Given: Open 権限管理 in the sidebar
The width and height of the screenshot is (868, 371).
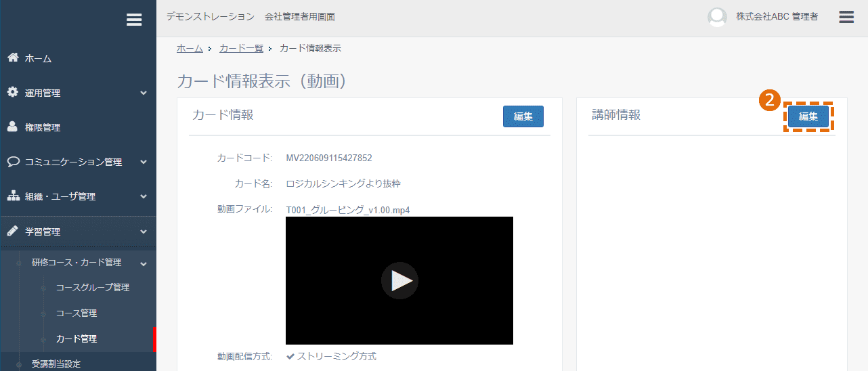Looking at the screenshot, I should point(43,127).
